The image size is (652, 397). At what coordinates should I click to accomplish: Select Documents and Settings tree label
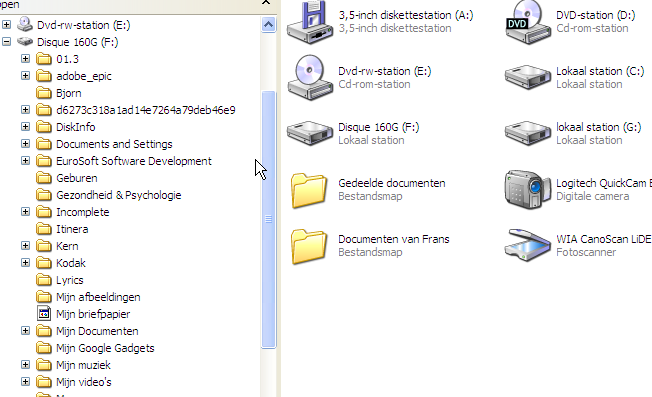[x=114, y=144]
